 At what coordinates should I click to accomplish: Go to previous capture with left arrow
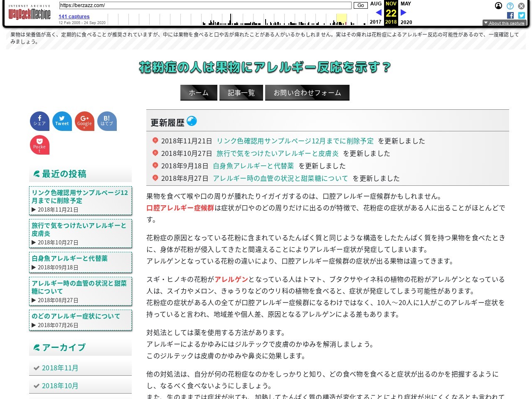click(x=378, y=12)
